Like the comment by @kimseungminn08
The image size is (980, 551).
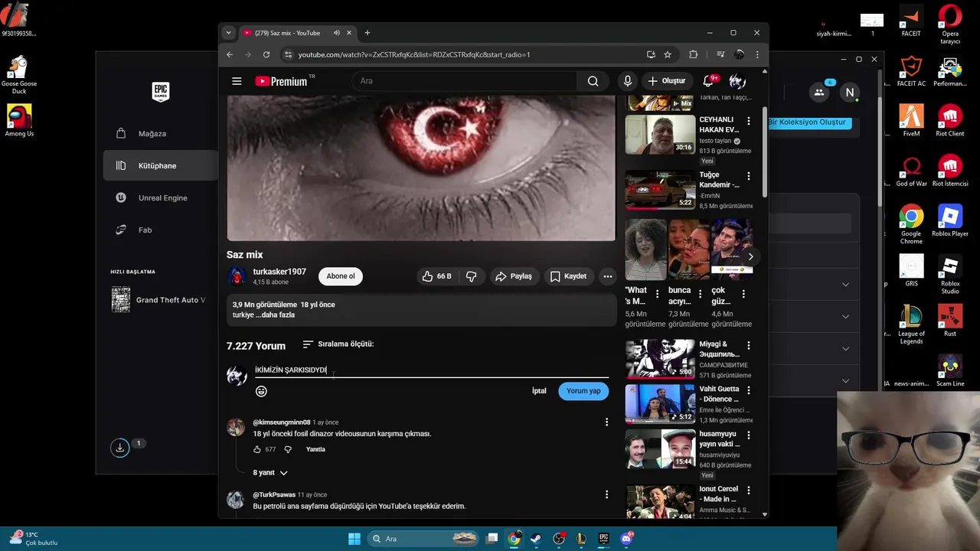coord(257,449)
